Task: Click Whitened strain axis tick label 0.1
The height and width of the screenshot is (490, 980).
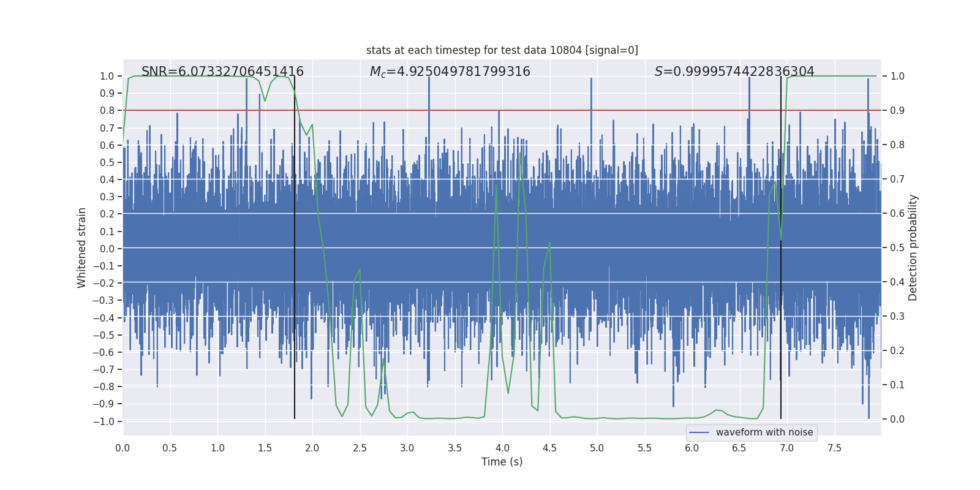Action: [x=107, y=232]
